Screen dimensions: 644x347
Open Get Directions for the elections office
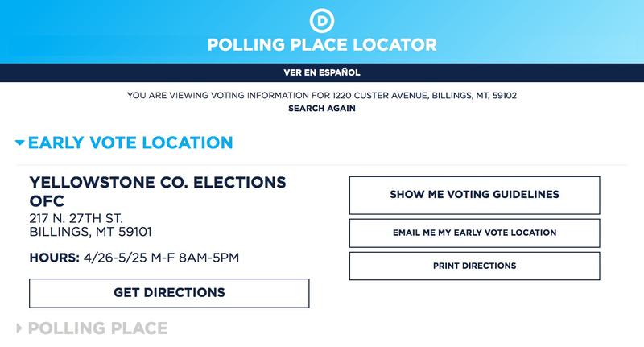pyautogui.click(x=169, y=293)
